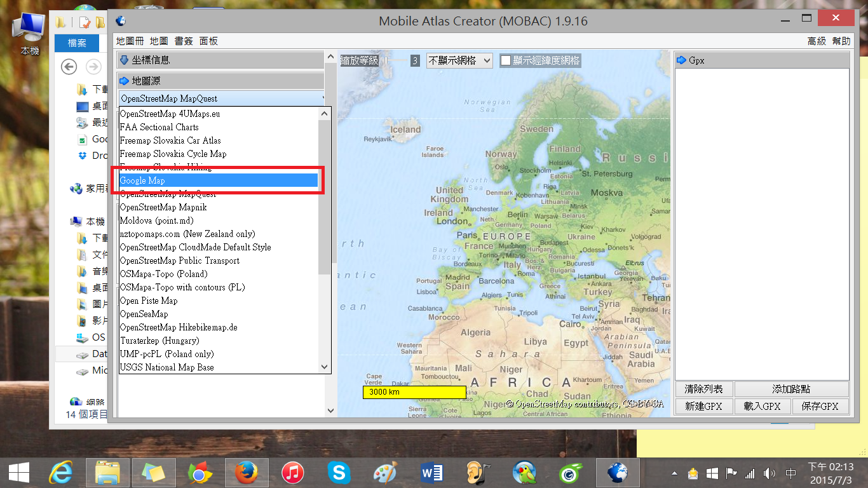868x488 pixels.
Task: Switch to Firefox on the taskbar
Action: click(x=246, y=473)
